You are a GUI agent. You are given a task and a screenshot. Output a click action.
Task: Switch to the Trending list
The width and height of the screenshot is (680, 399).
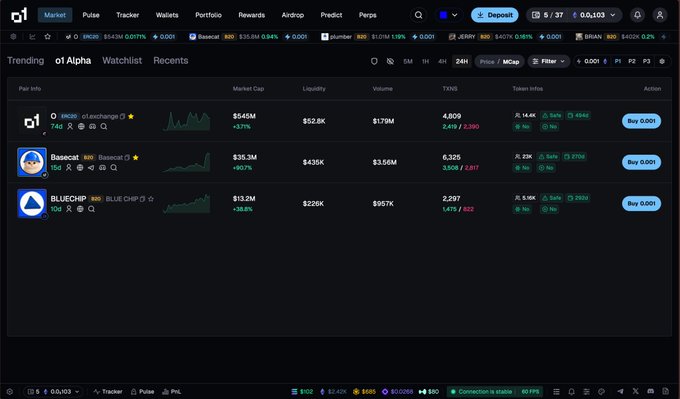[x=26, y=61]
